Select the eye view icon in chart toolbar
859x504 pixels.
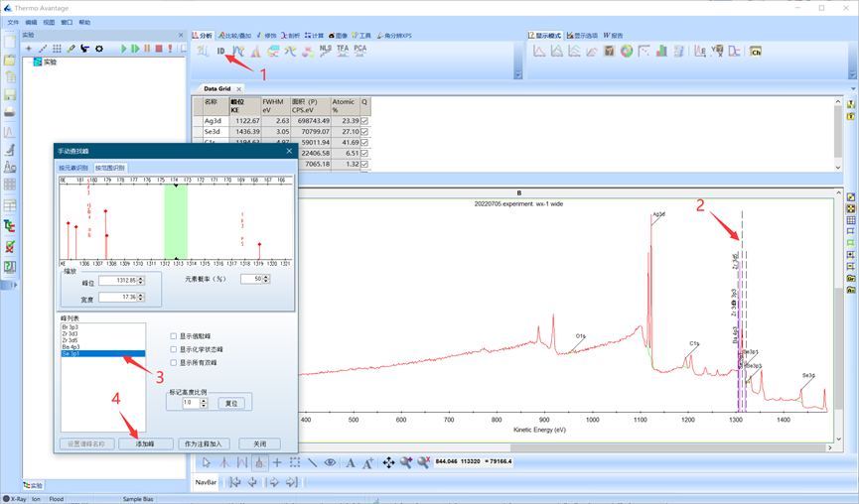[x=330, y=462]
